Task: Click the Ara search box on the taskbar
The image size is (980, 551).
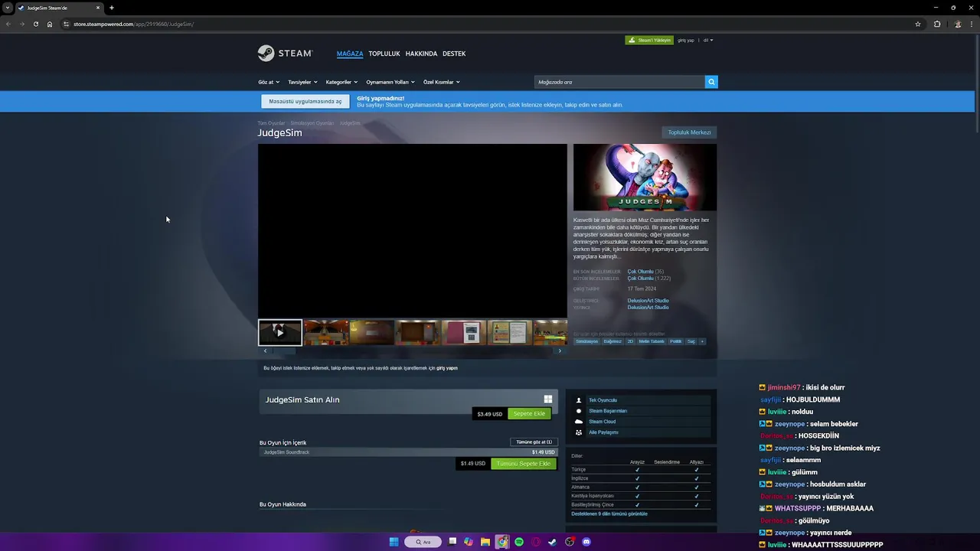Action: [x=423, y=542]
